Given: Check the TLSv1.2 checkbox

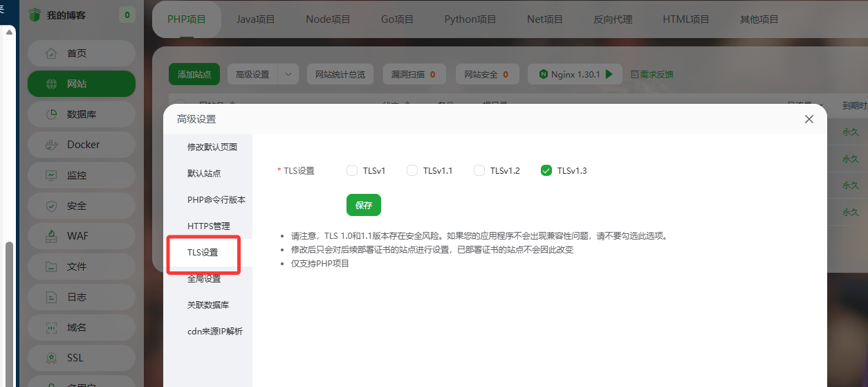Looking at the screenshot, I should 479,170.
